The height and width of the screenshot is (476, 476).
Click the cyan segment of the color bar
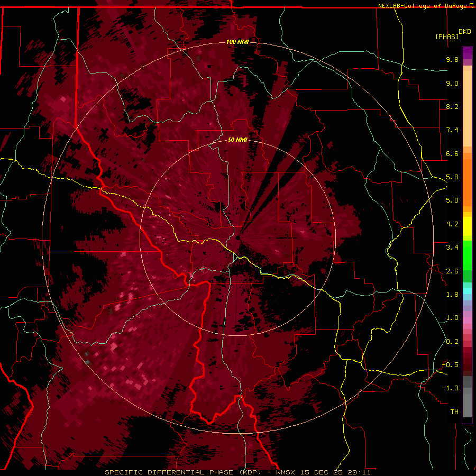point(467,291)
